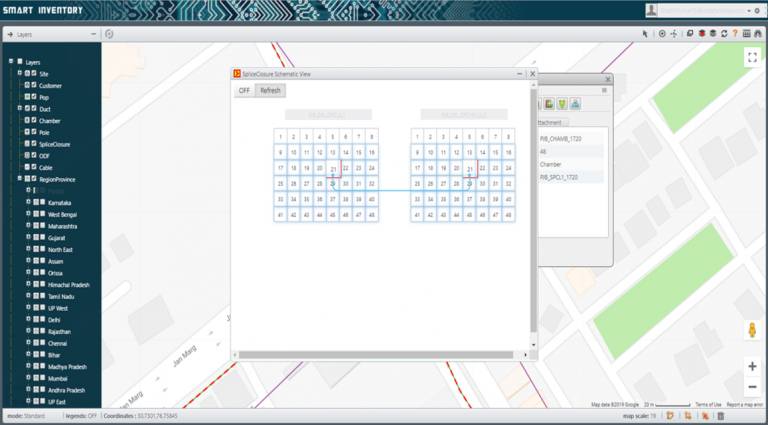Click the overlapping windows icon in toolbar

(x=690, y=34)
